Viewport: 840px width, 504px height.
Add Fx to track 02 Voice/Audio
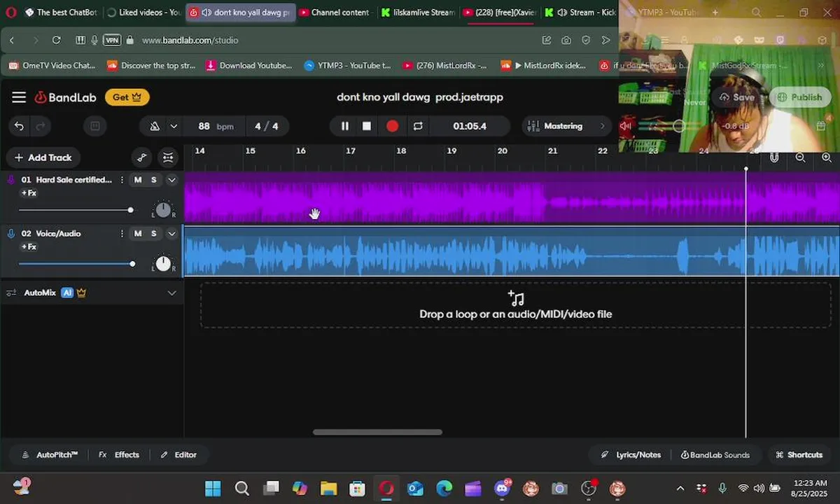click(29, 247)
